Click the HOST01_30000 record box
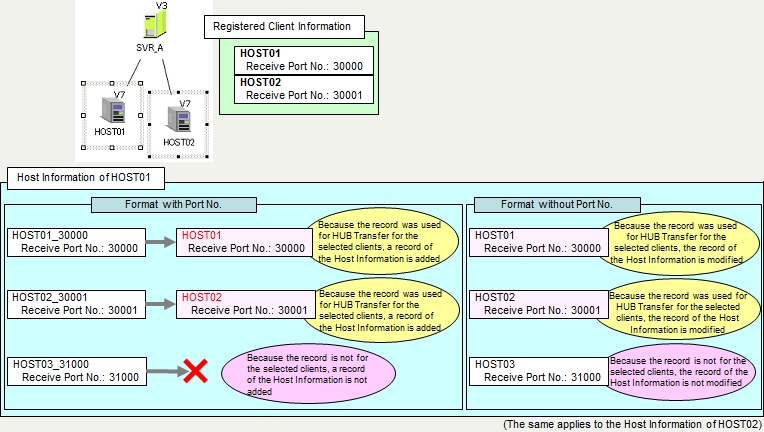Image resolution: width=764 pixels, height=432 pixels. (x=76, y=242)
